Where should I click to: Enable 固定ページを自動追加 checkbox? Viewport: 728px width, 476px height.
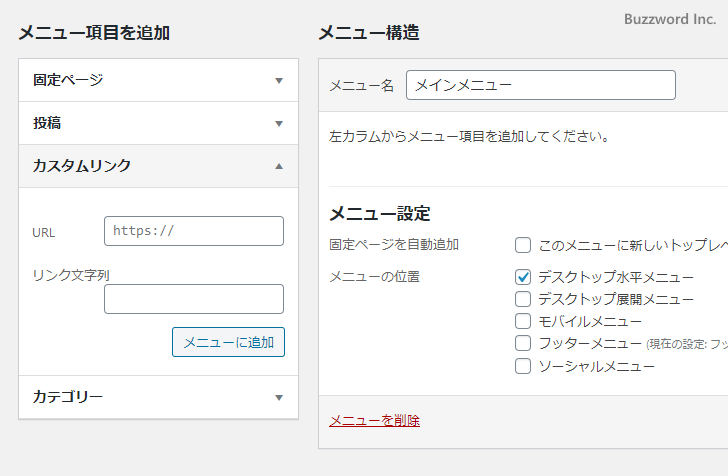(522, 245)
